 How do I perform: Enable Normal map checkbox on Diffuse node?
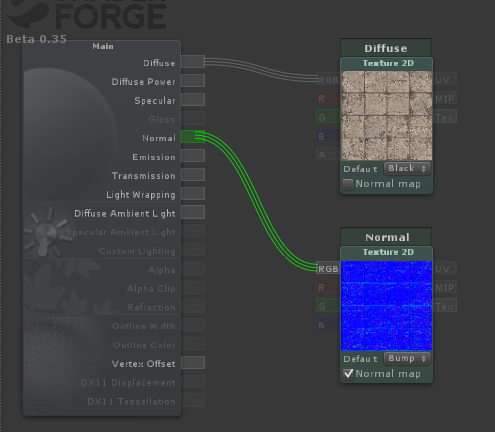(x=348, y=184)
